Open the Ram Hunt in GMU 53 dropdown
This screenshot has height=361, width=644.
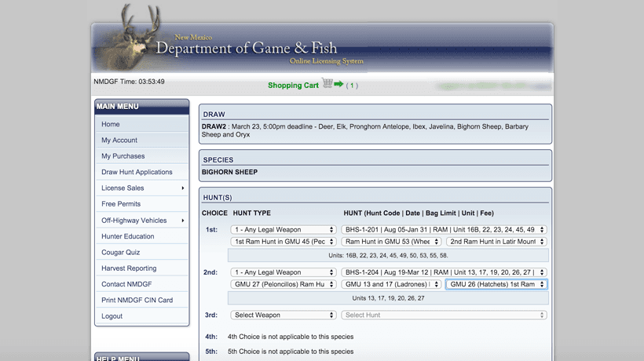coord(391,242)
